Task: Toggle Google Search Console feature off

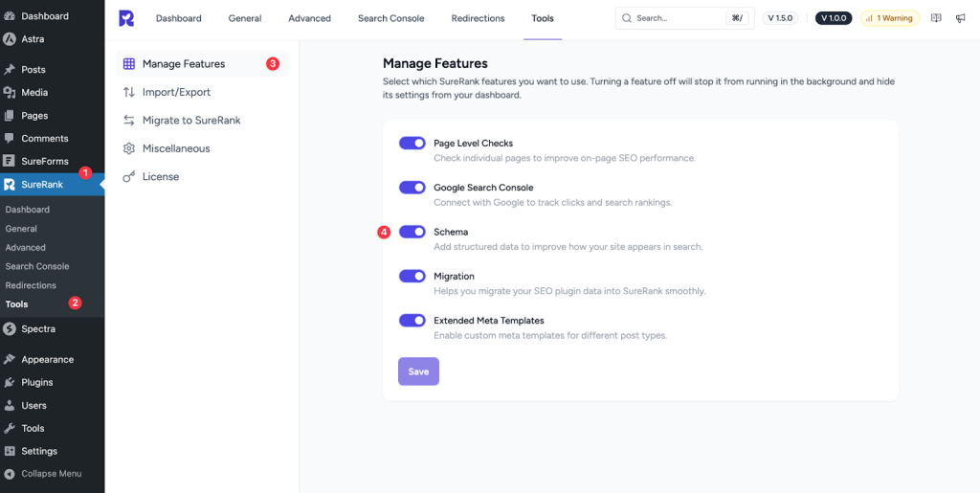Action: click(x=412, y=188)
